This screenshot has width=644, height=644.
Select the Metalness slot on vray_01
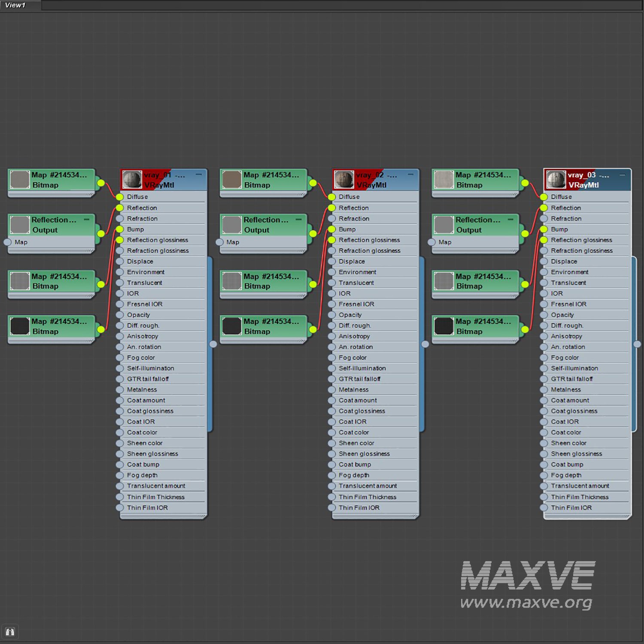coord(142,389)
